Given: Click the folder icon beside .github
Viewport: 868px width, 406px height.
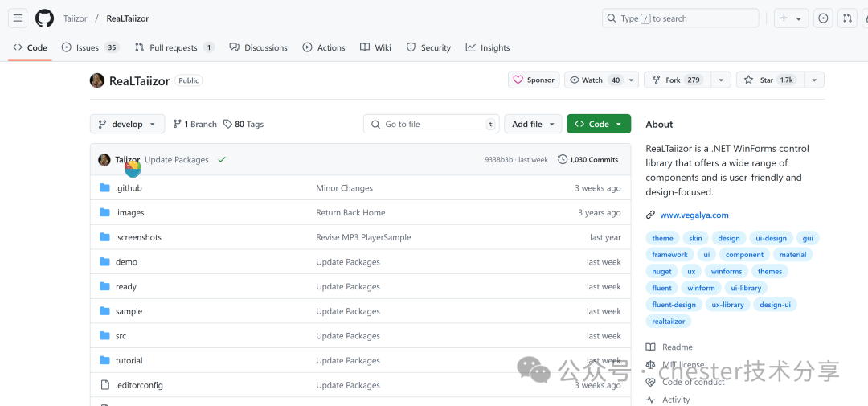Looking at the screenshot, I should (104, 188).
